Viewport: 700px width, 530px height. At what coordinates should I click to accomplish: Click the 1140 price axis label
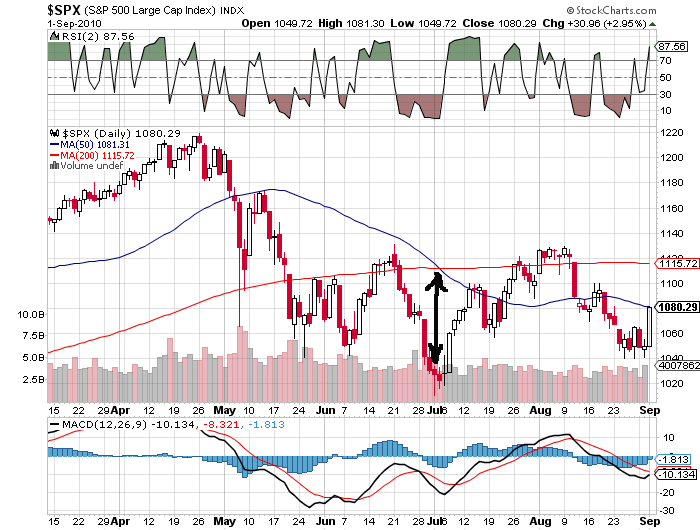[x=671, y=233]
